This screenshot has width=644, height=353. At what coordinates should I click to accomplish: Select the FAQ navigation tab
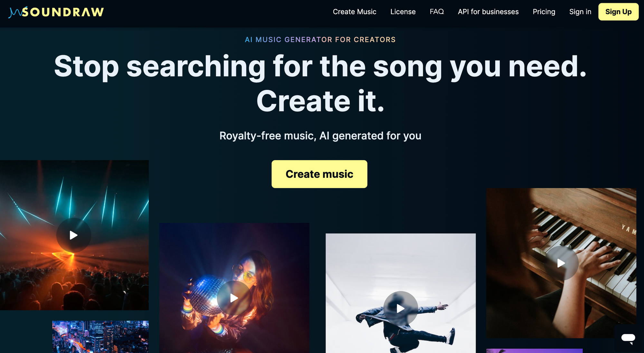click(x=437, y=11)
